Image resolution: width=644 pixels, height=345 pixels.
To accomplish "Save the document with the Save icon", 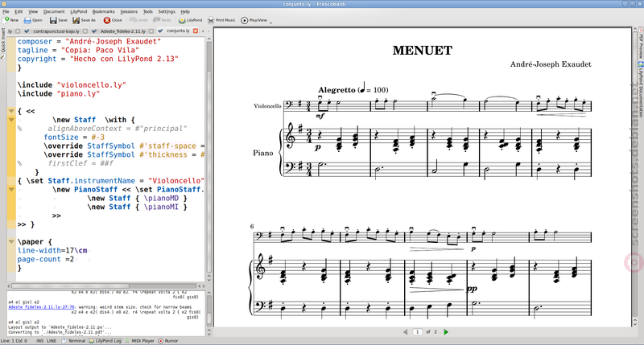I will click(x=59, y=20).
